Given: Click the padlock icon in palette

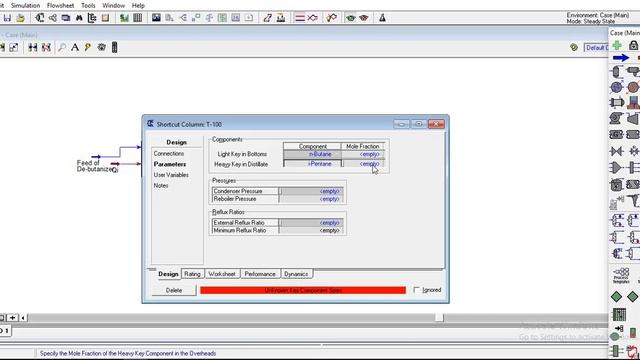Looking at the screenshot, I should pos(633,45).
